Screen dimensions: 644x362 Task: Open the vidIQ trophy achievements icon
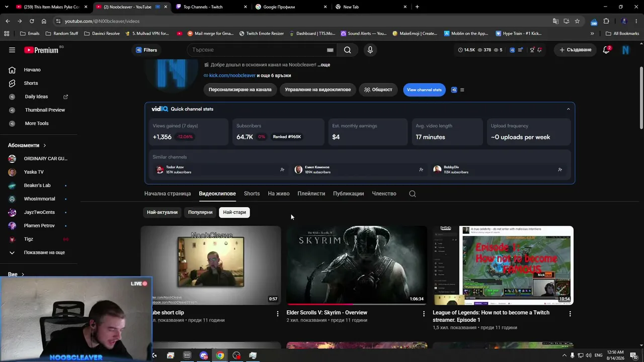[532, 50]
